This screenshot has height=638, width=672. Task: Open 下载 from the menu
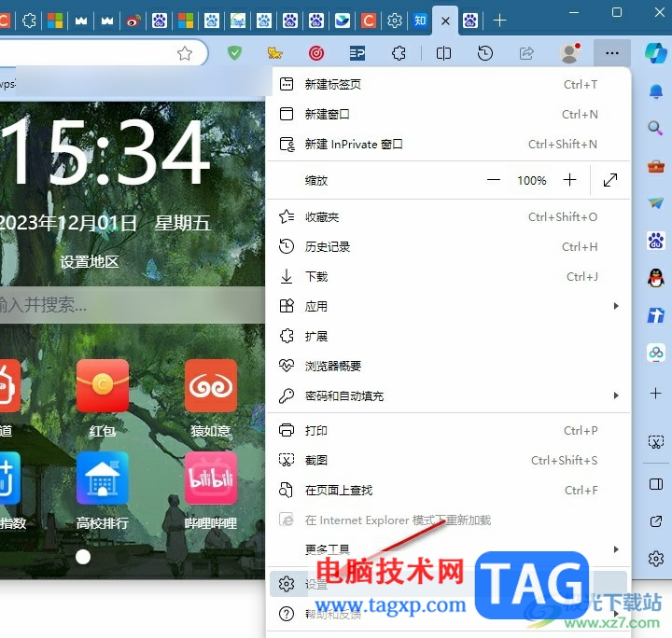(448, 277)
